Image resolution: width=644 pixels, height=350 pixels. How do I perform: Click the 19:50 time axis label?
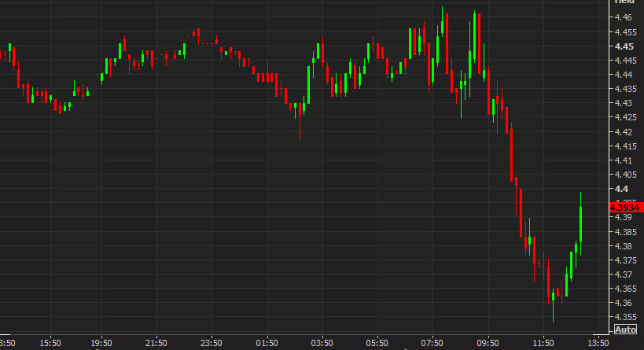pos(101,343)
